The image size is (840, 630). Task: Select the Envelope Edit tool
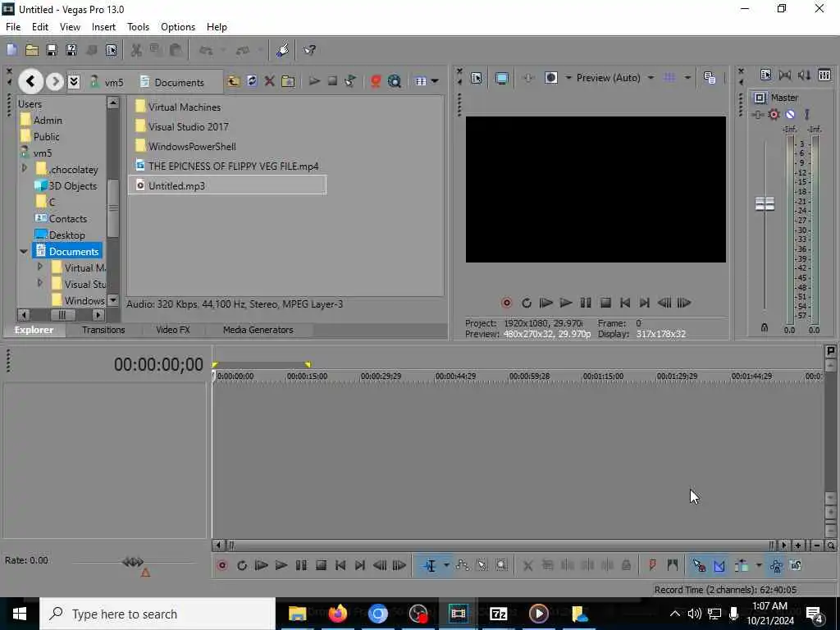(462, 565)
